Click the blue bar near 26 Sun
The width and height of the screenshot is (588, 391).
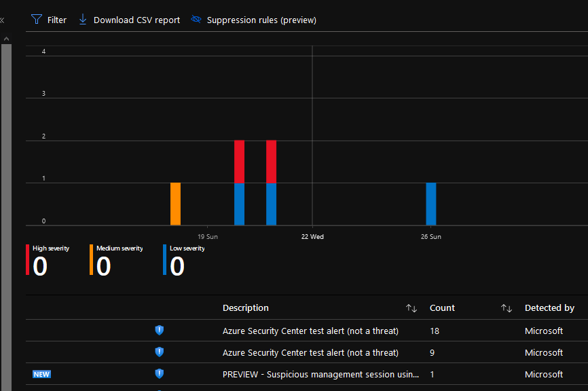tap(430, 204)
